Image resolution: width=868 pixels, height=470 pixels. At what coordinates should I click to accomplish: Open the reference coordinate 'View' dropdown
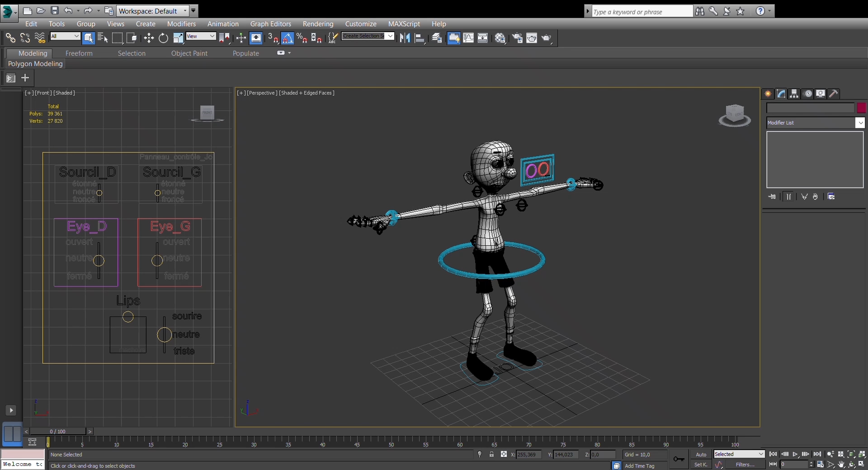click(201, 36)
